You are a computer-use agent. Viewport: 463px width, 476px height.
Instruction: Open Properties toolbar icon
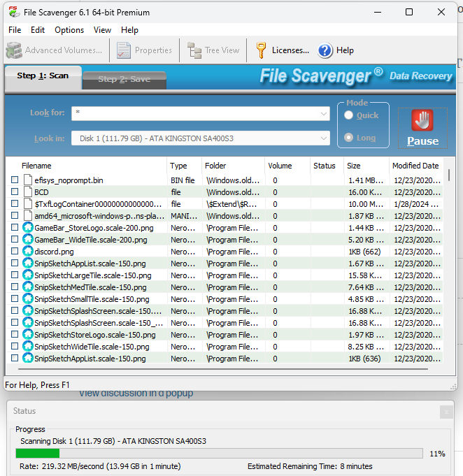point(123,50)
